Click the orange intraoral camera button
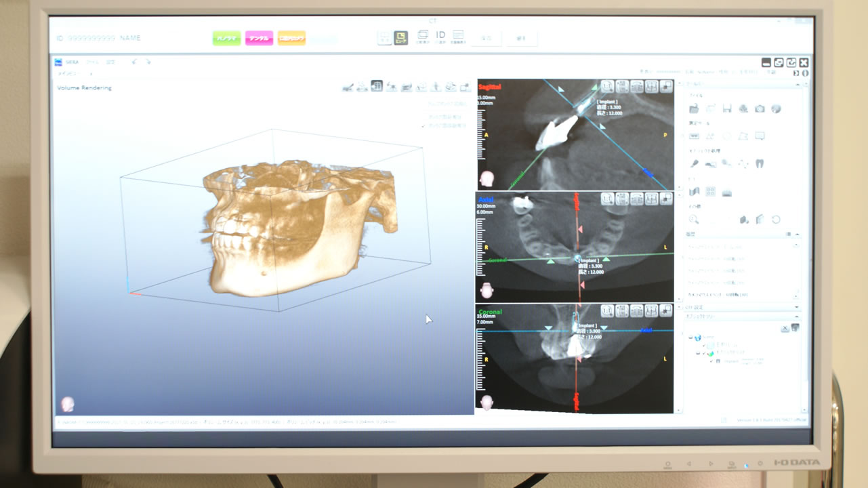Image resolution: width=868 pixels, height=488 pixels. 291,38
